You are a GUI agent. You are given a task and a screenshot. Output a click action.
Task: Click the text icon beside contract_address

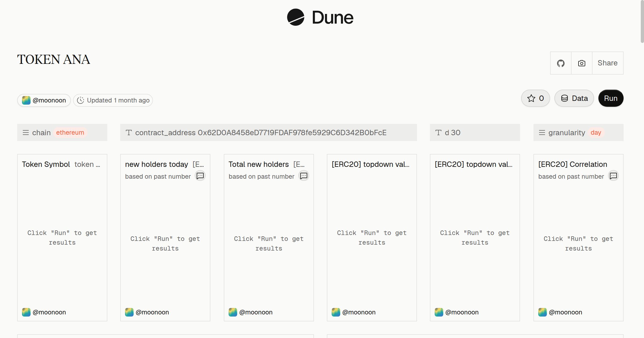[129, 133]
